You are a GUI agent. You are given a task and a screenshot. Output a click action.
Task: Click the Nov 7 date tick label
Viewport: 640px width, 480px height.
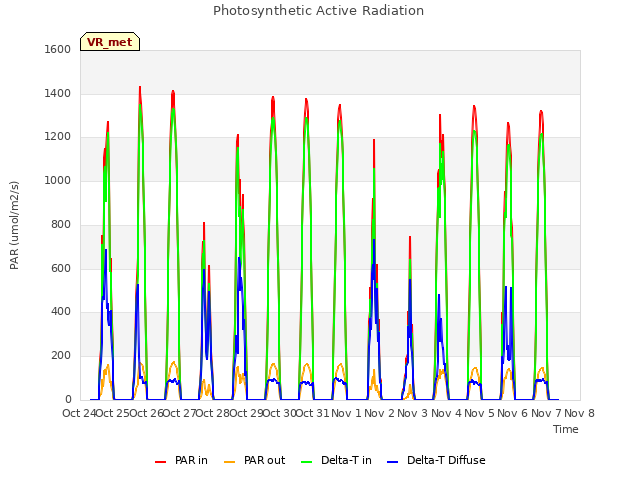pos(546,413)
